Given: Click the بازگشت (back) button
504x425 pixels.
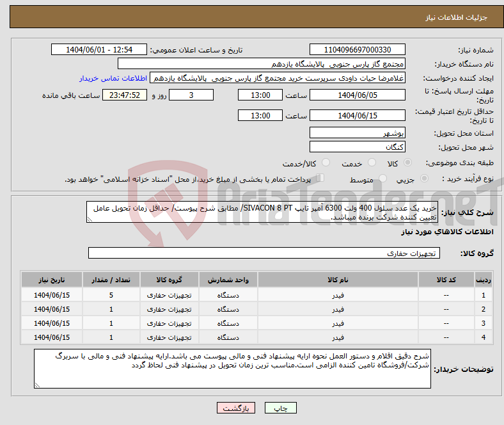Looking at the screenshot, I should [x=236, y=408].
